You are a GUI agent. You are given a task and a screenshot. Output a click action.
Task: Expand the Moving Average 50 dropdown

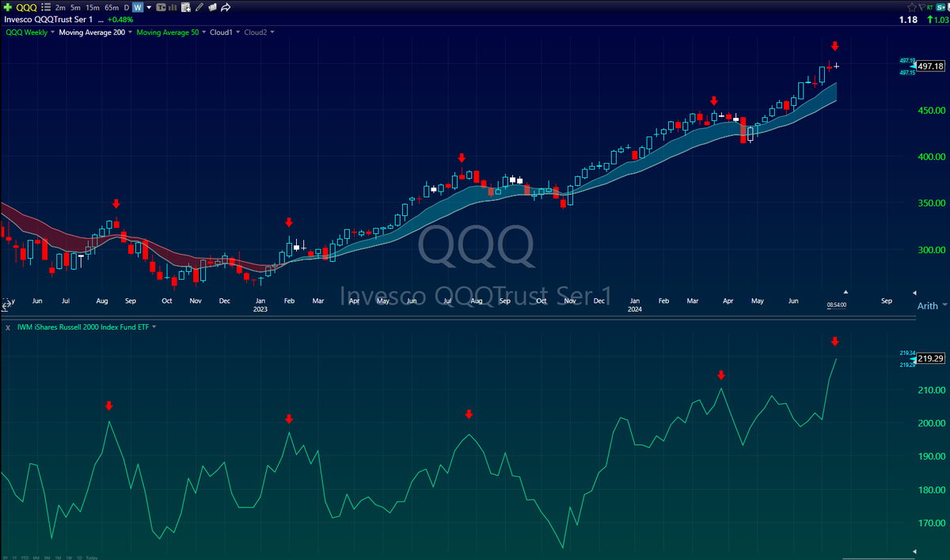coord(203,32)
